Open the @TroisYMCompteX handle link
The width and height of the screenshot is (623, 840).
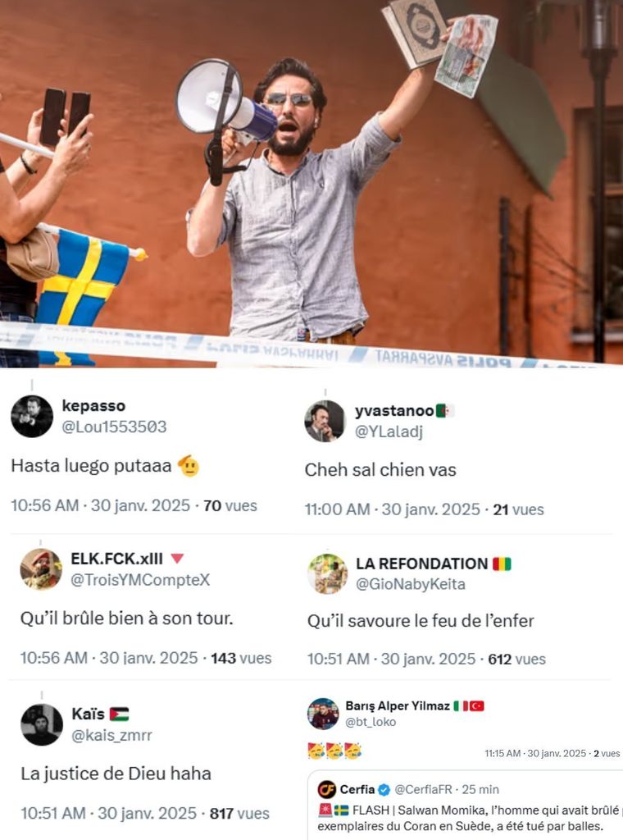click(140, 580)
